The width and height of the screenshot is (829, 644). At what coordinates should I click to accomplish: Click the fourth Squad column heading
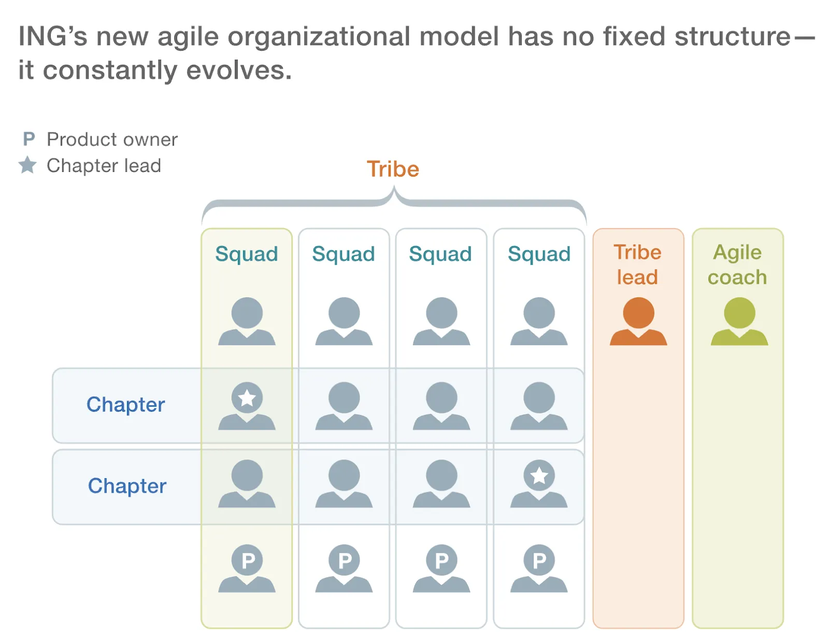[x=539, y=254]
